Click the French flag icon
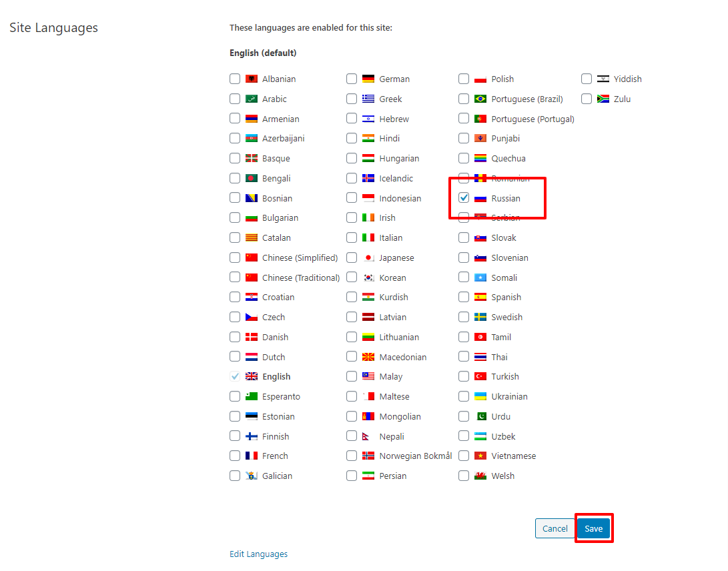The width and height of the screenshot is (728, 571). pos(252,456)
